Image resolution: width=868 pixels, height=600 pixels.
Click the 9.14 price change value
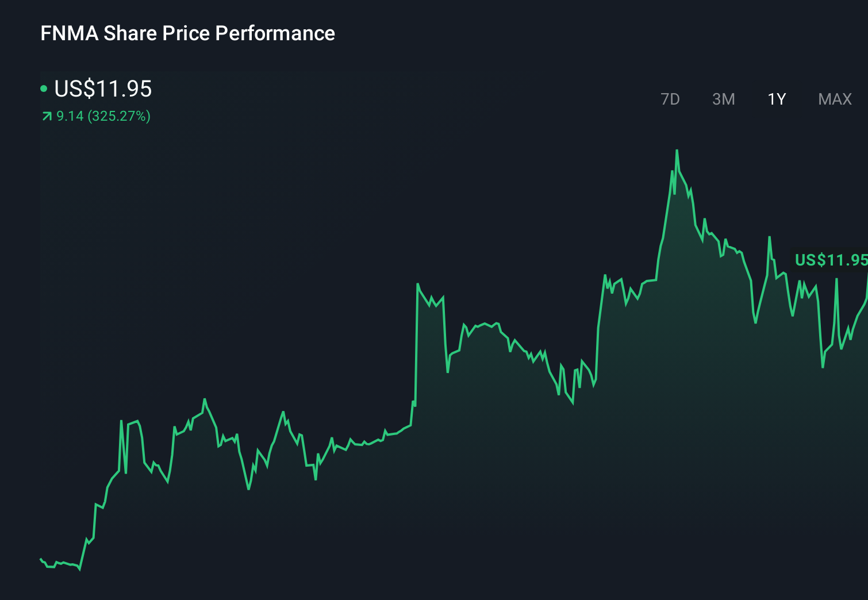click(70, 117)
